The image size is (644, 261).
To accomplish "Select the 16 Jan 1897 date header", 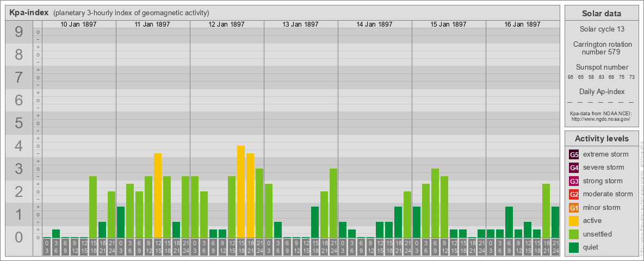I will coord(522,24).
